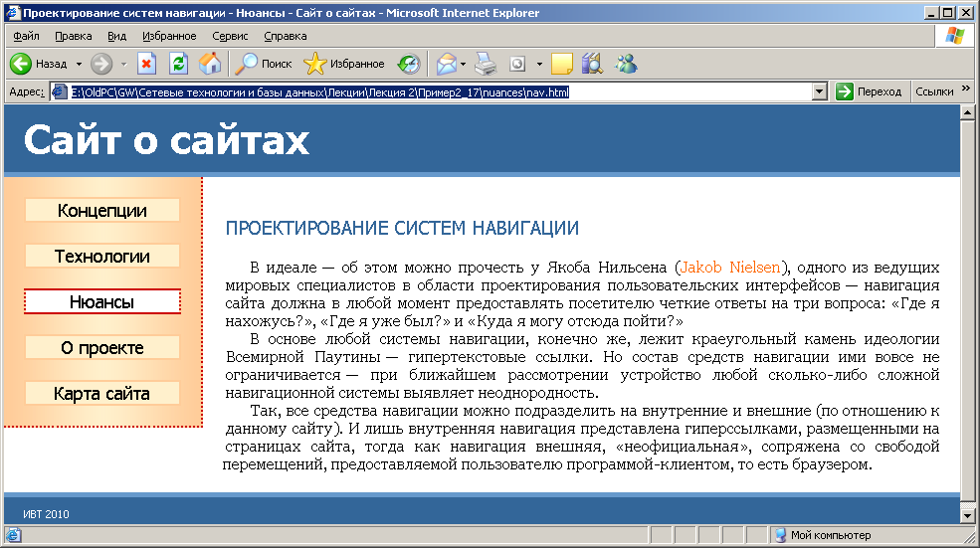This screenshot has height=548, width=980.
Task: Close the Internet Explorer window
Action: 966,13
